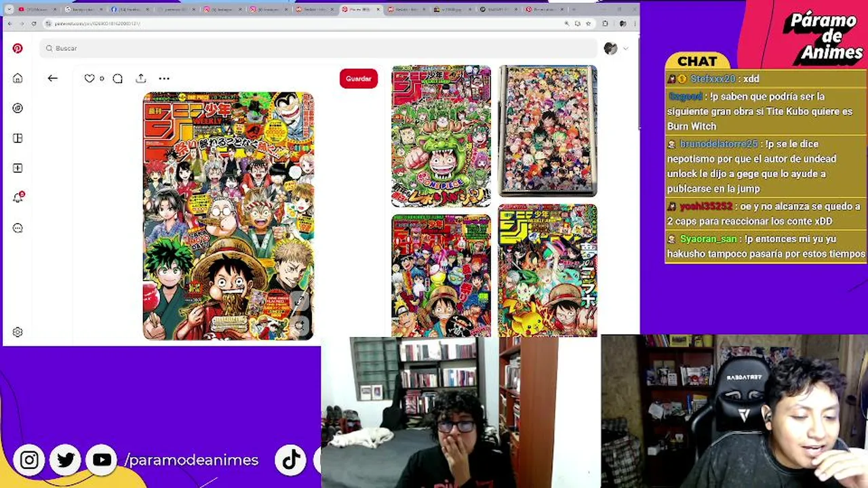Viewport: 868px width, 488px height.
Task: Switch to the YouTube browser tab
Action: [x=38, y=9]
